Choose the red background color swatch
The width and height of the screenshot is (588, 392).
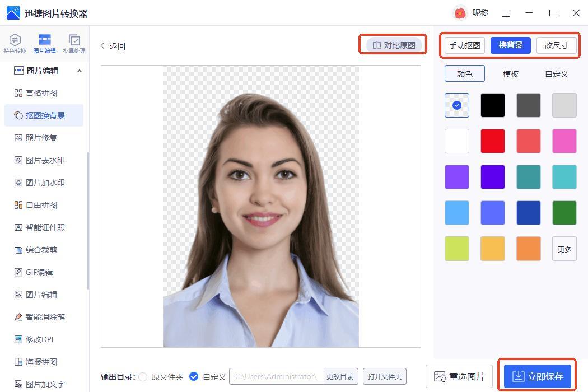pos(492,141)
